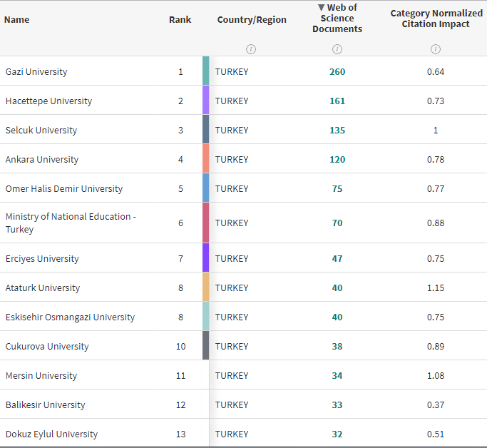
Task: Open Selcuk University's 135 documents link
Action: pos(337,130)
